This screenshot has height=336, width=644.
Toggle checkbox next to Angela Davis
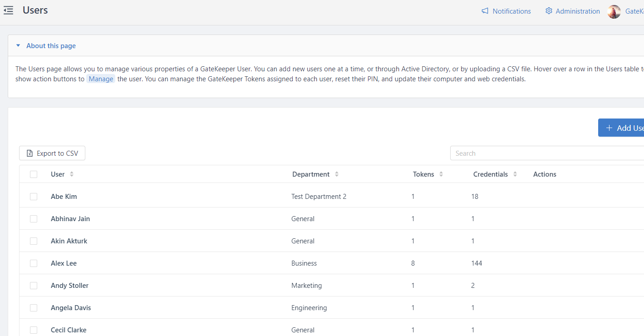click(x=34, y=308)
